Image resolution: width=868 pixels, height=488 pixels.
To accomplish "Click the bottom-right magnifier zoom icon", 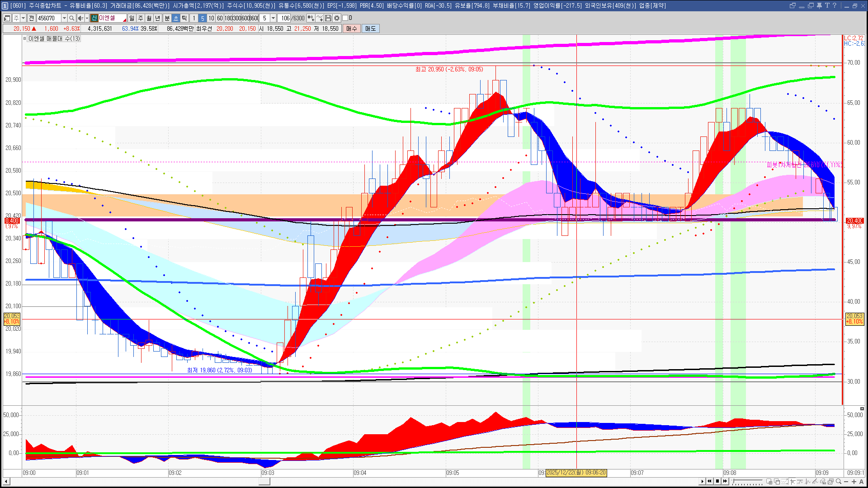I will pos(839,482).
